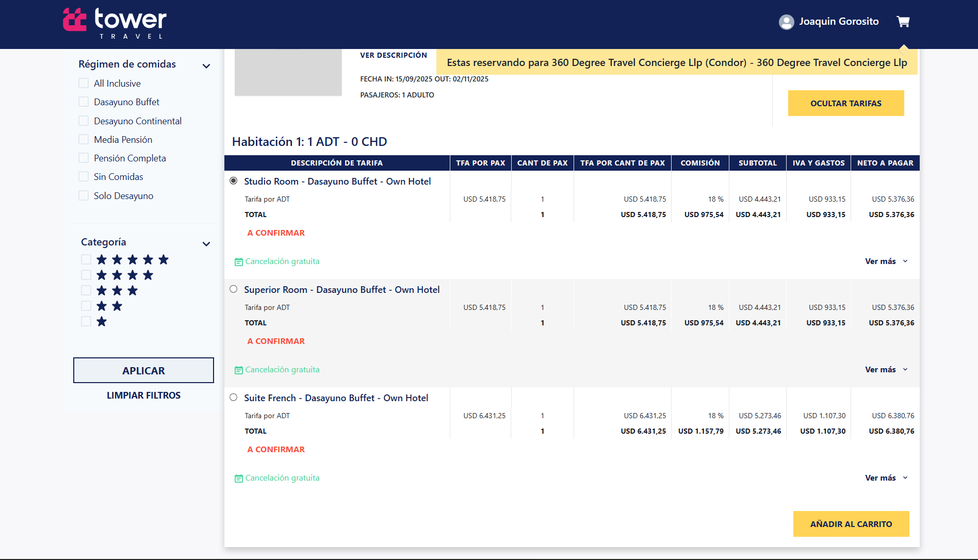Choose the Suite French rate option
978x560 pixels.
234,398
